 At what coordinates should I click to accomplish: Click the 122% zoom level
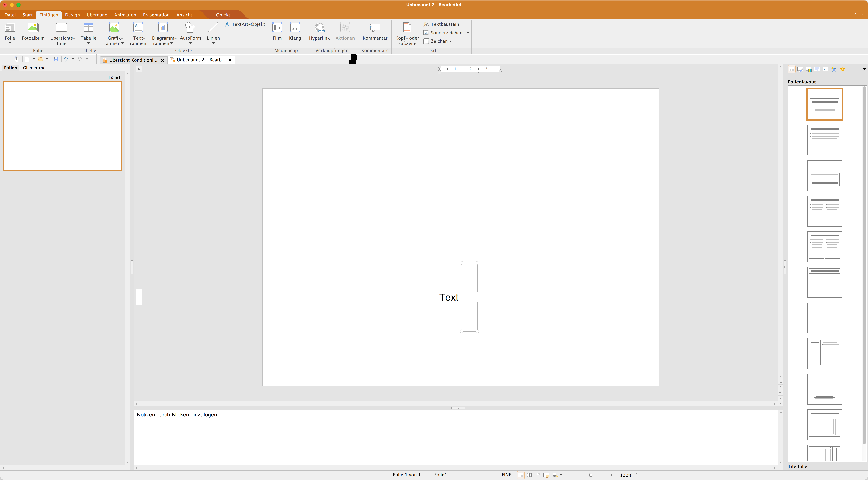tap(626, 475)
